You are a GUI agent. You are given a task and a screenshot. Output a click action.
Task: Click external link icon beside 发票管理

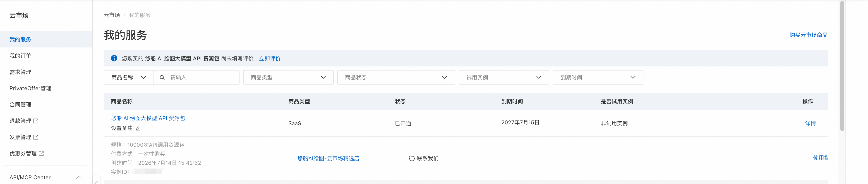36,137
